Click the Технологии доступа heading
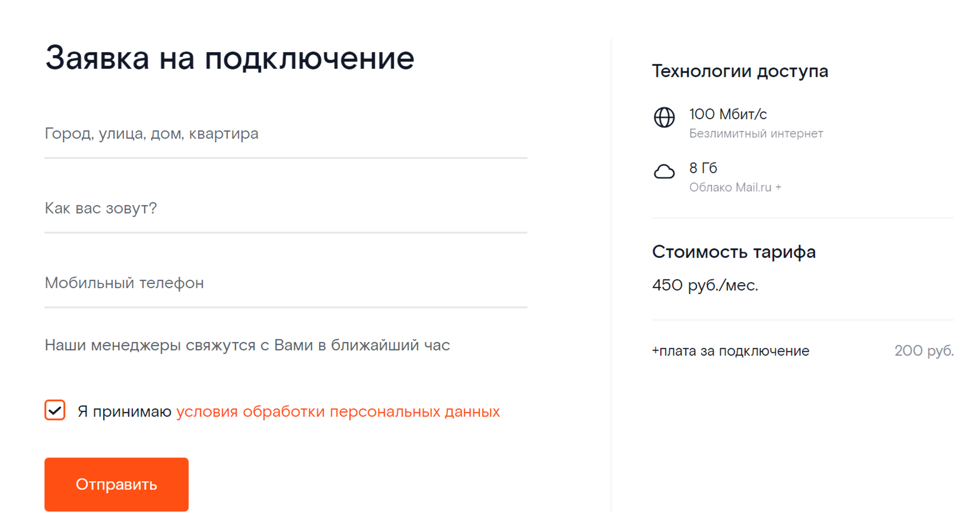Screen dimensions: 980x527 [740, 71]
